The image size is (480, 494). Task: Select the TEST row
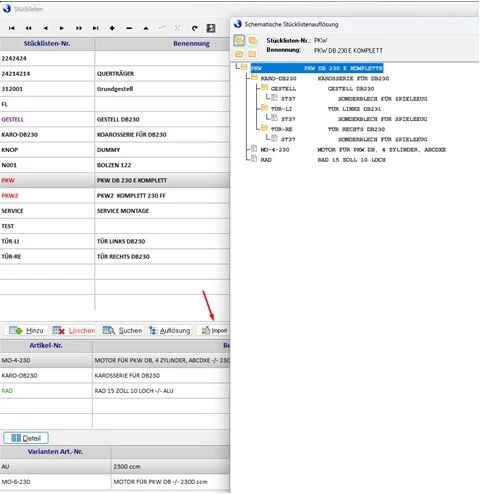coord(115,226)
